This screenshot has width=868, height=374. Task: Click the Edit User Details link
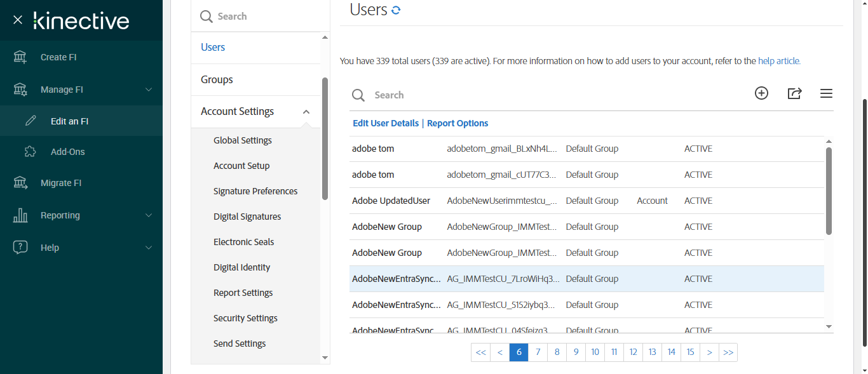(x=386, y=123)
